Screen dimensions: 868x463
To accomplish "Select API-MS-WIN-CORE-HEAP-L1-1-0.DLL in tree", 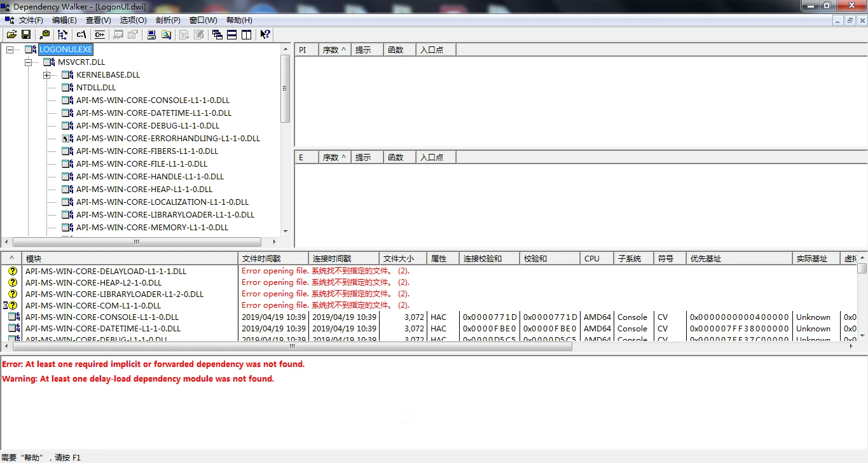I will click(144, 189).
